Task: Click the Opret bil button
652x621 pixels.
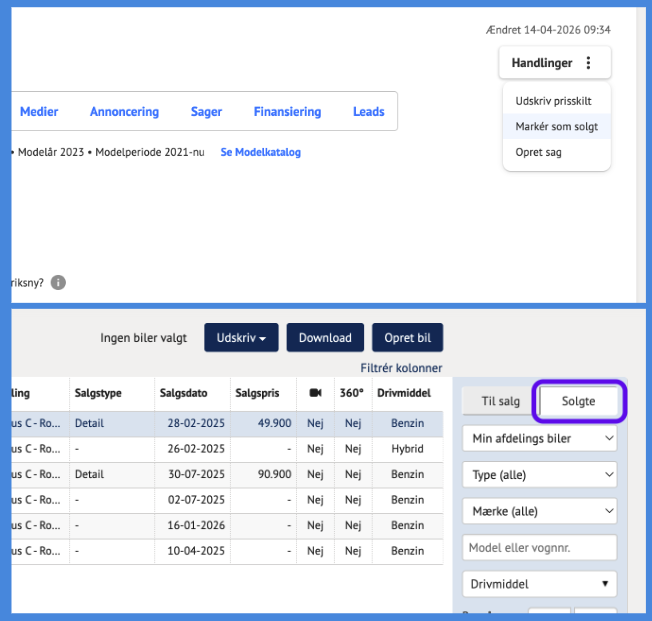Action: pyautogui.click(x=408, y=338)
